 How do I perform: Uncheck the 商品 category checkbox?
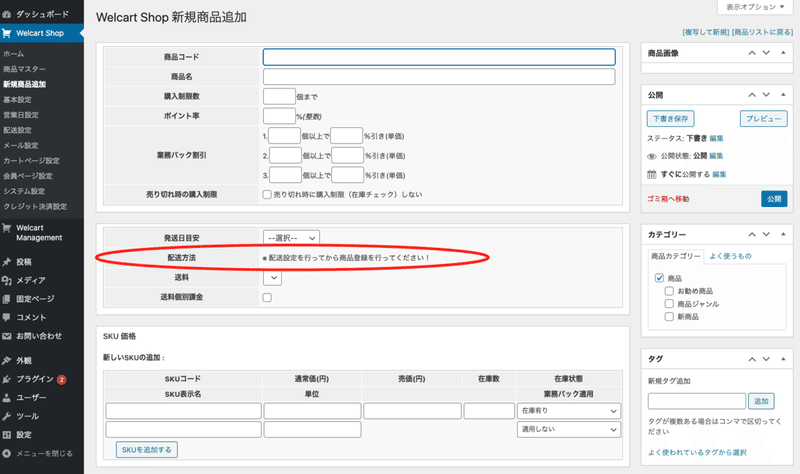[659, 278]
